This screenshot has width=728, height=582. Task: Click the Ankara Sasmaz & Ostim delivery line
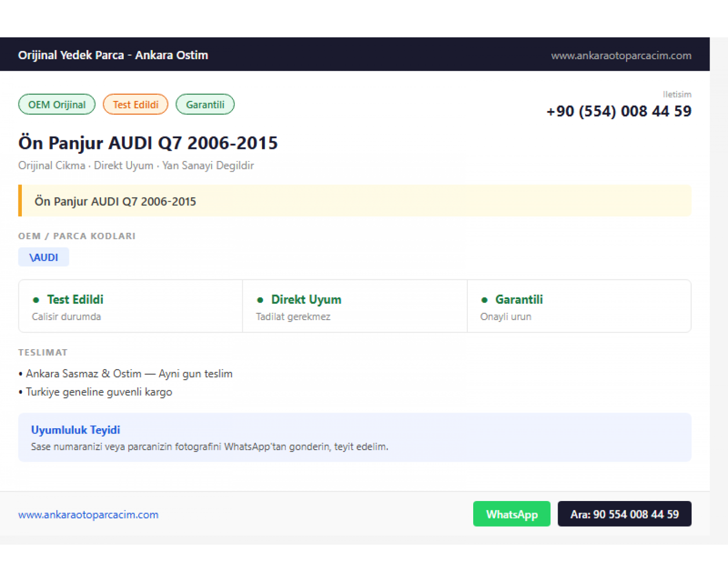[126, 373]
